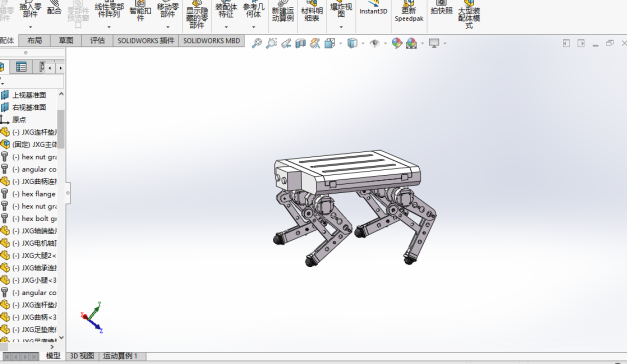Open 材料明细表 bill of materials

tap(312, 12)
